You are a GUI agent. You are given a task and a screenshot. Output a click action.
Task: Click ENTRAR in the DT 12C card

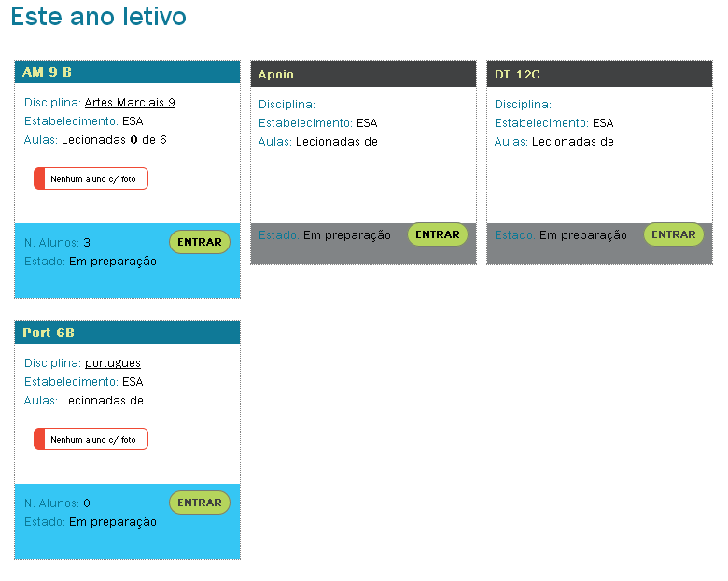(673, 234)
